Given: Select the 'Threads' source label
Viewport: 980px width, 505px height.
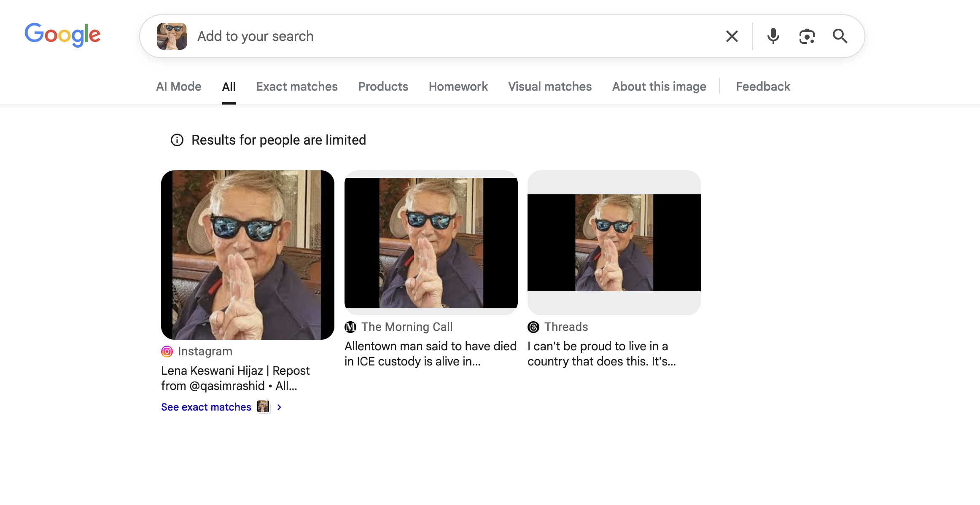Looking at the screenshot, I should [566, 327].
